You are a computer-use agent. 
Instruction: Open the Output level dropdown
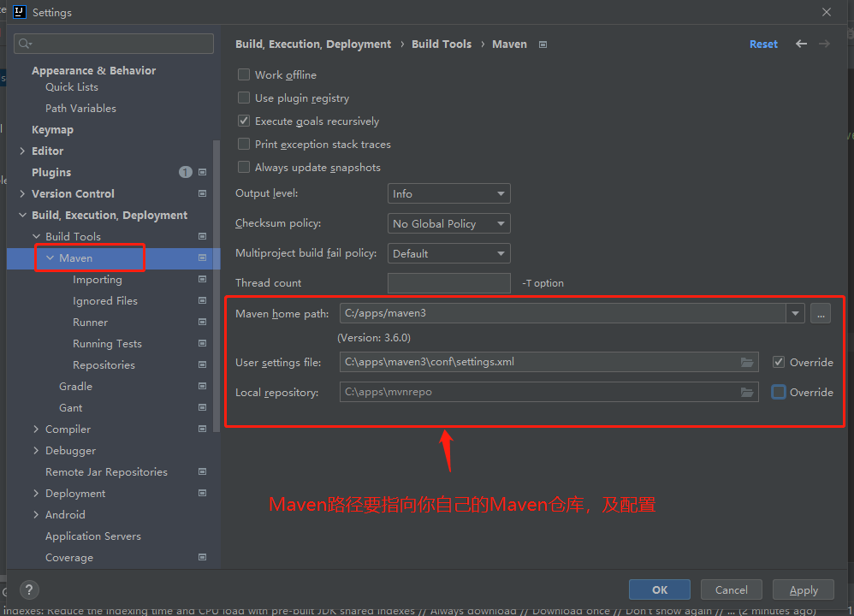click(x=448, y=194)
